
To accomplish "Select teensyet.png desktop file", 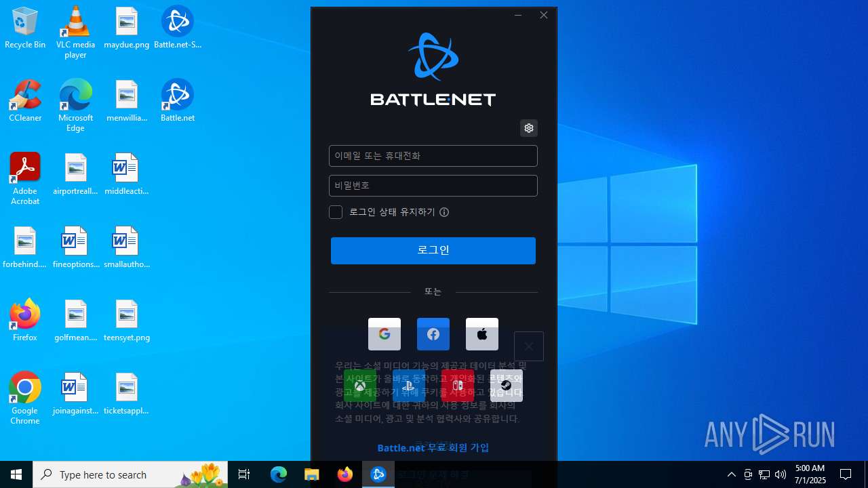I will (127, 321).
